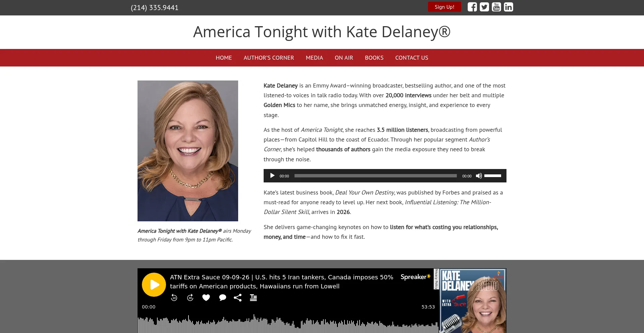Image resolution: width=644 pixels, height=333 pixels.
Task: Click the bold '20,000 interviews' text
Action: coord(408,95)
